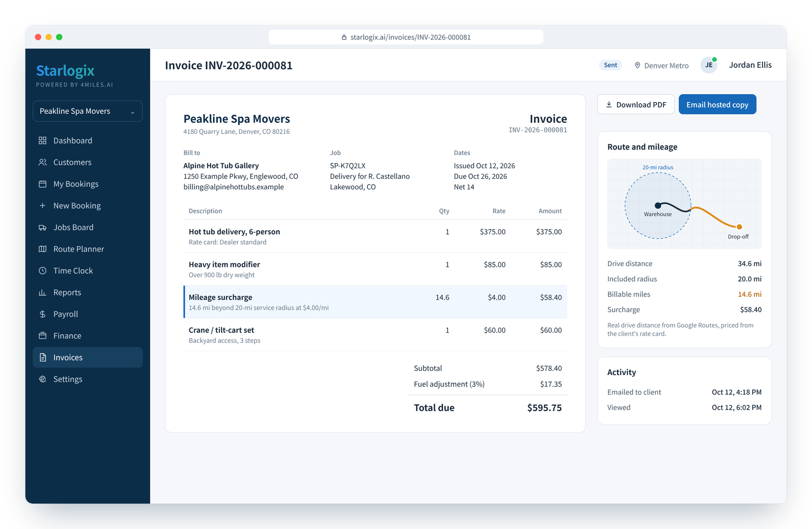Click the Email hosted copy button
Viewport: 812px width, 529px height.
[717, 105]
